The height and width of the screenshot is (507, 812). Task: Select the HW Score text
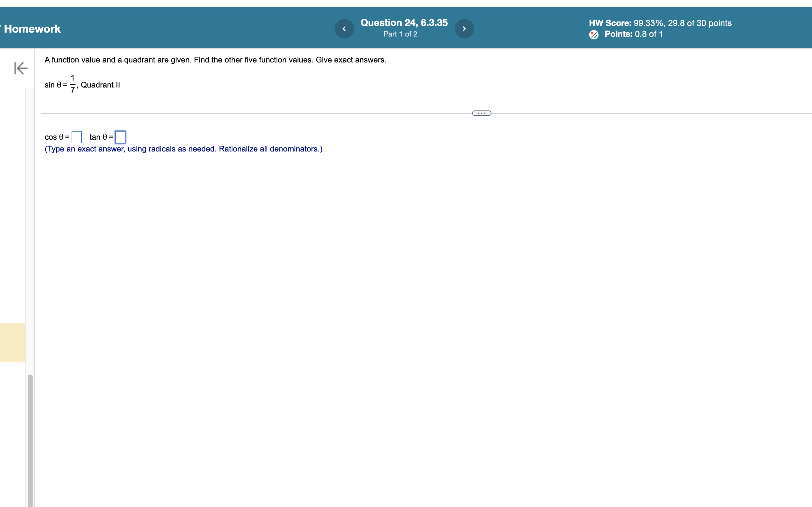pyautogui.click(x=660, y=23)
